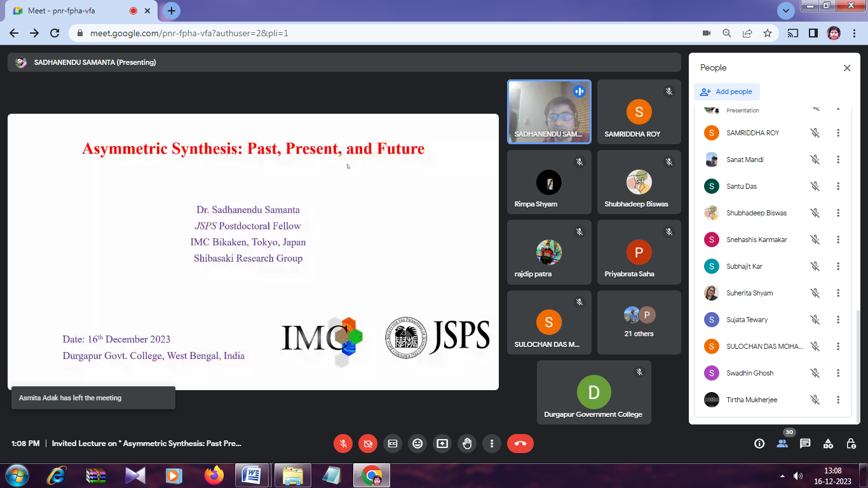Toggle closed captions
Screen dimensions: 868x488
(x=393, y=444)
